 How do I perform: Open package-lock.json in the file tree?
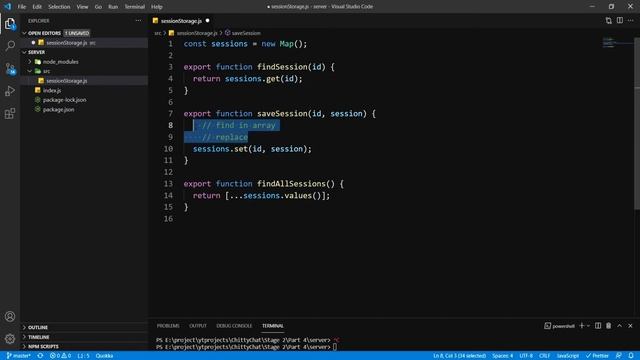click(x=64, y=100)
